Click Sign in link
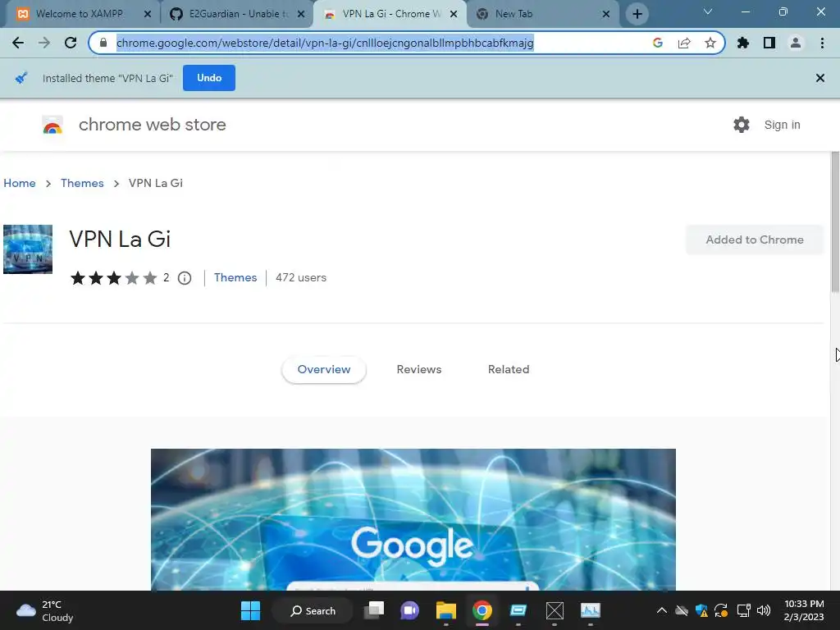The height and width of the screenshot is (630, 840). 782,125
